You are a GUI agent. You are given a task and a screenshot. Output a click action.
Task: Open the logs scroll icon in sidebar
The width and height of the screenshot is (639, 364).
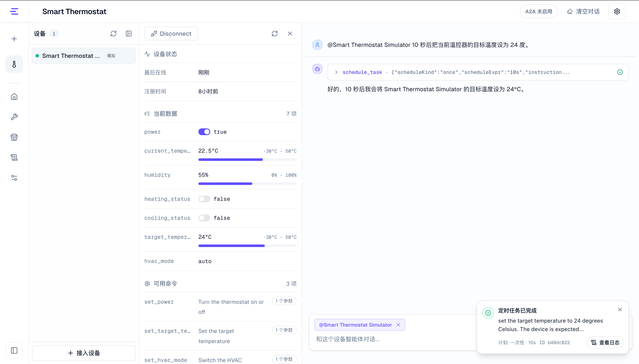14,157
